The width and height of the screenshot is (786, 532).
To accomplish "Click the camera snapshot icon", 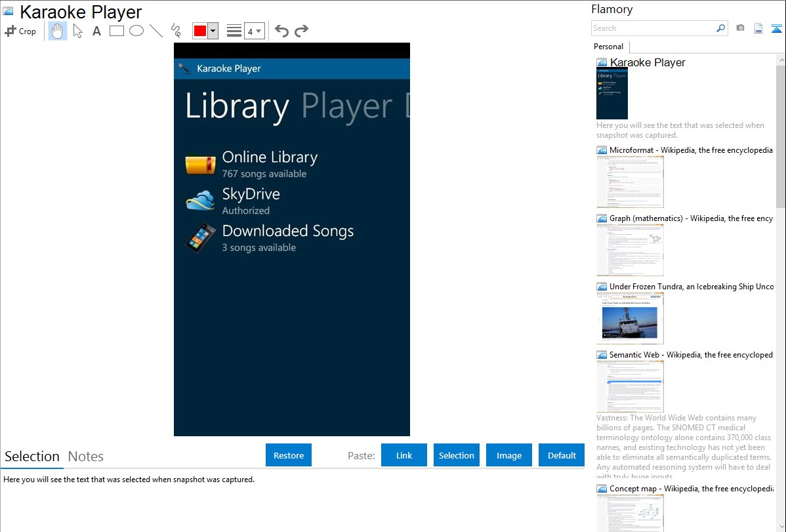I will (740, 28).
